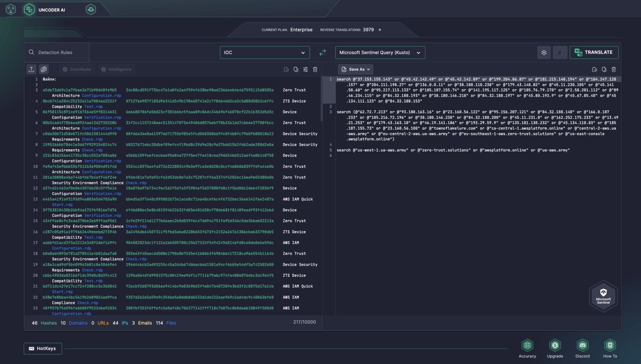Click the Microsoft Sentinel badge
The width and height of the screenshot is (641, 364).
click(x=603, y=296)
